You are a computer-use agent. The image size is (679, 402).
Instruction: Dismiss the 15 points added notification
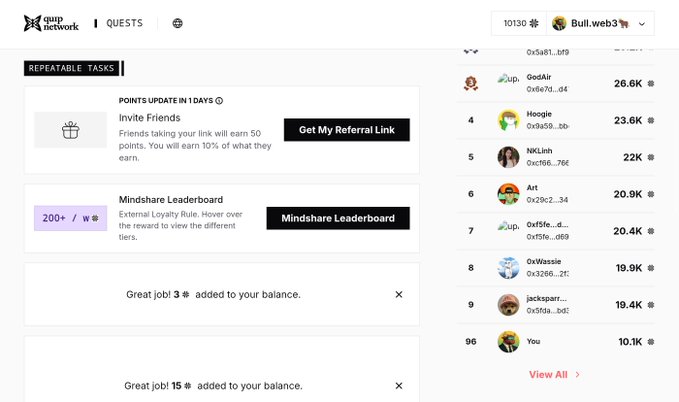[x=399, y=386]
